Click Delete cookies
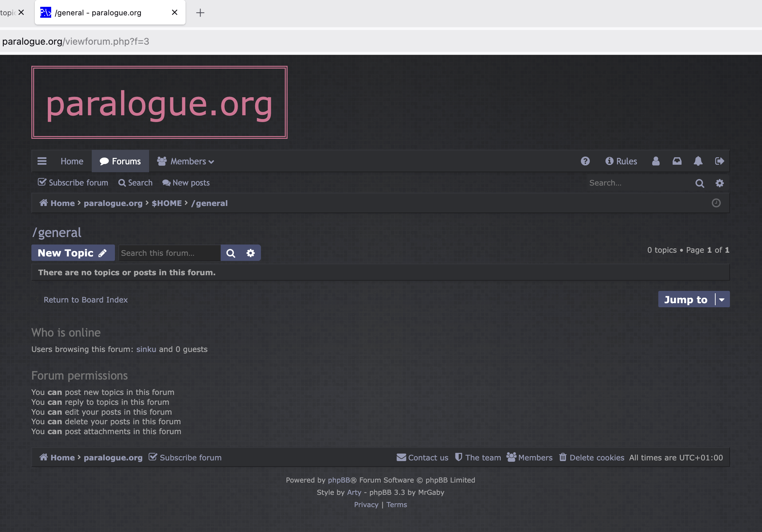 pos(592,458)
